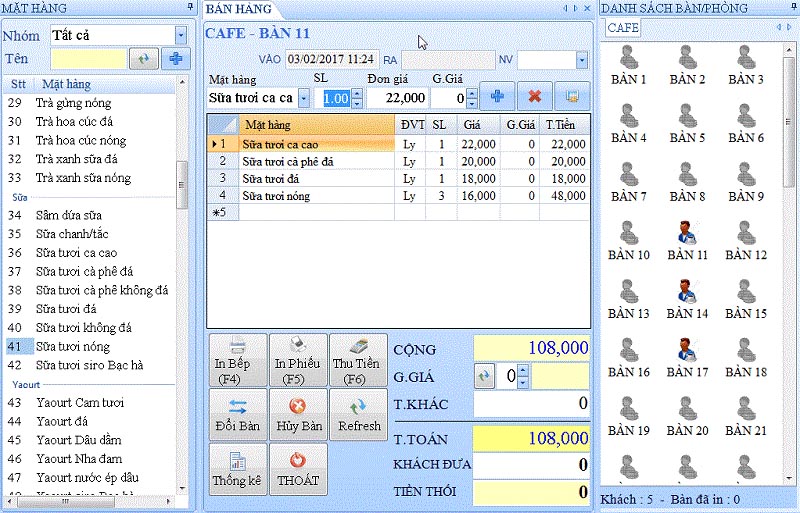800x513 pixels.
Task: Switch to the BÁN HÀNG tab
Action: 237,9
